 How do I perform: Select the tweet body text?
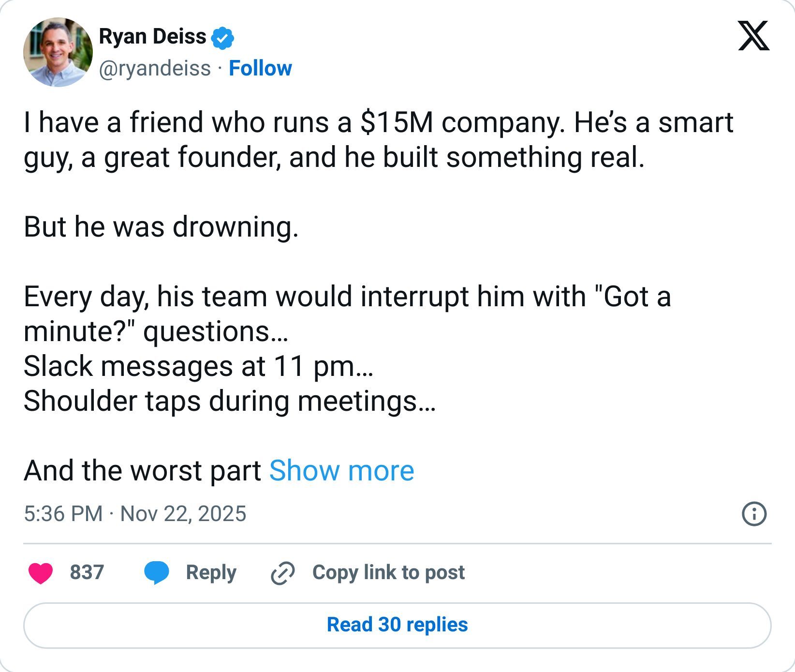(339, 140)
